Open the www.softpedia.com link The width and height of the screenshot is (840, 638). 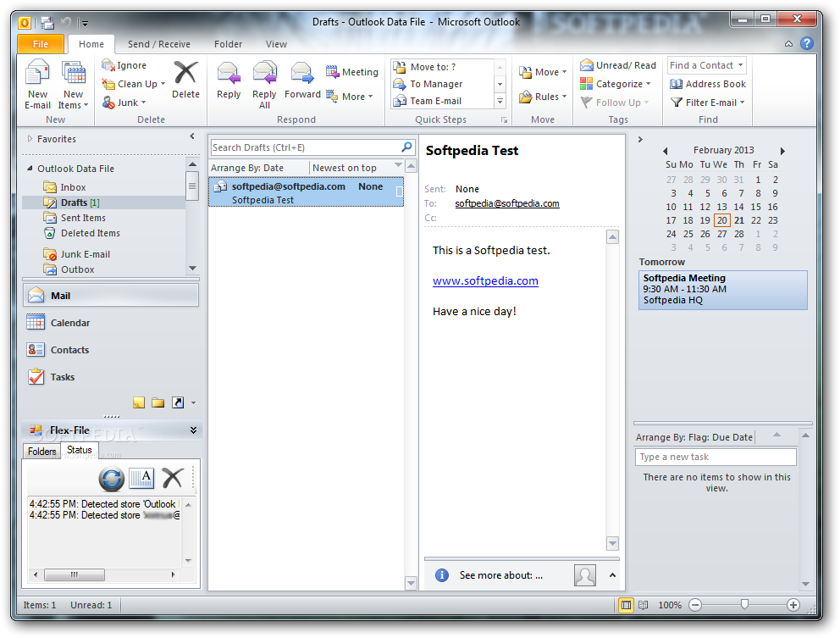click(485, 281)
